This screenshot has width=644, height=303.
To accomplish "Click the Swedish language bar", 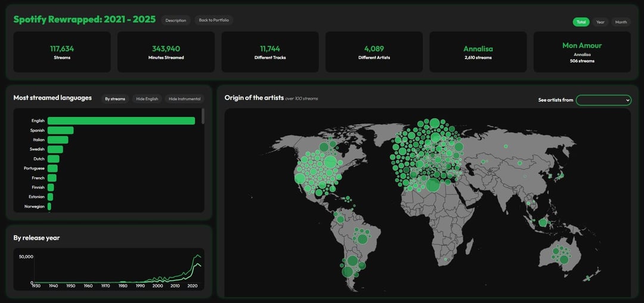I will (x=55, y=149).
